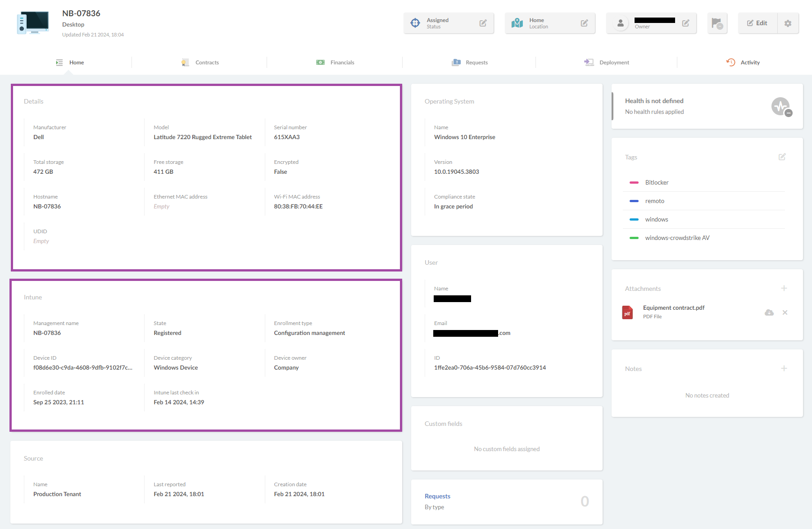Open device settings via the gear icon

pyautogui.click(x=788, y=23)
